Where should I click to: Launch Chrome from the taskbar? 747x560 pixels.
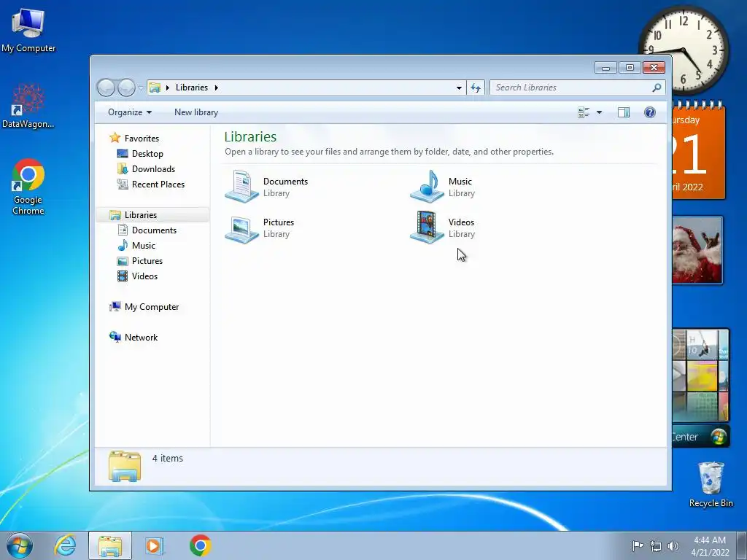click(x=200, y=545)
